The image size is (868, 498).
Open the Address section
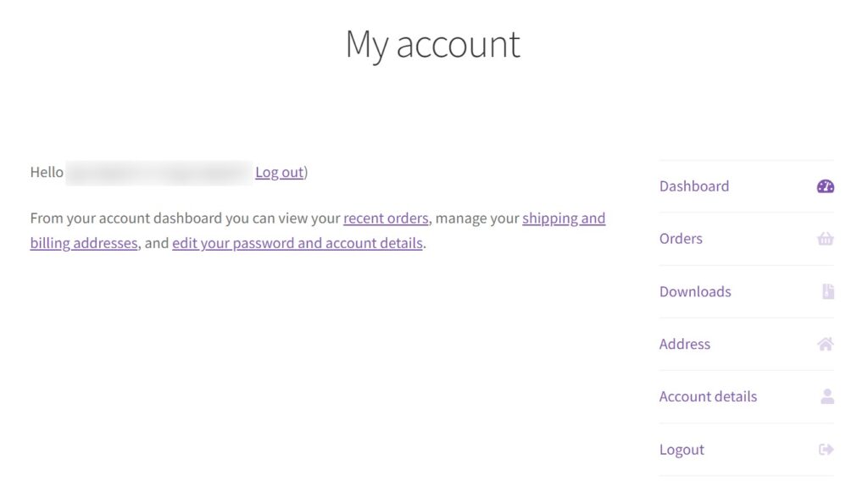tap(684, 343)
